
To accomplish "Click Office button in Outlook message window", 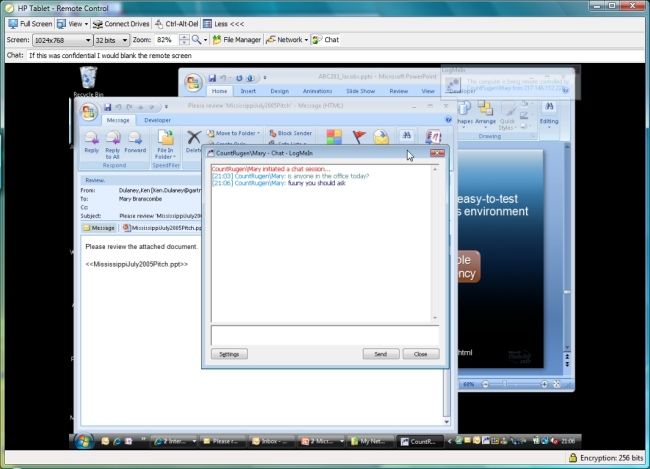I will pyautogui.click(x=89, y=112).
